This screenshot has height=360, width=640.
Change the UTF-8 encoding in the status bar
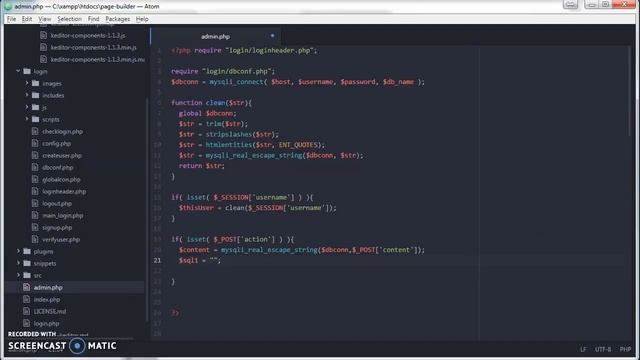[x=602, y=349]
